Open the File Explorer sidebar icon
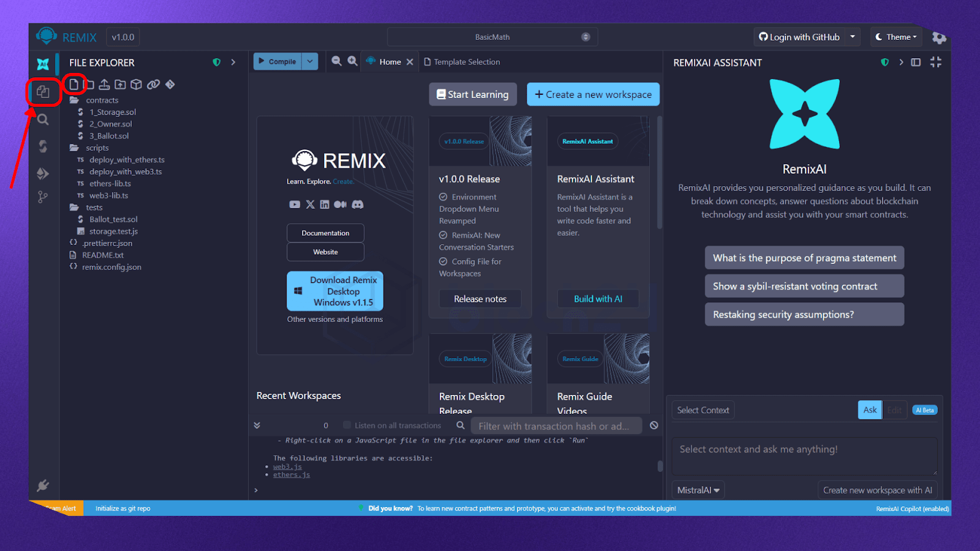 click(x=43, y=92)
